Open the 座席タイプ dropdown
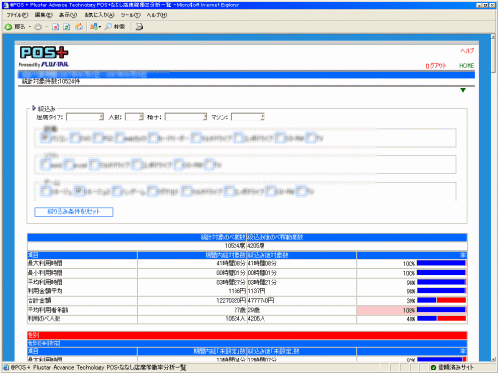Screen dimensions: 498x373 85,117
